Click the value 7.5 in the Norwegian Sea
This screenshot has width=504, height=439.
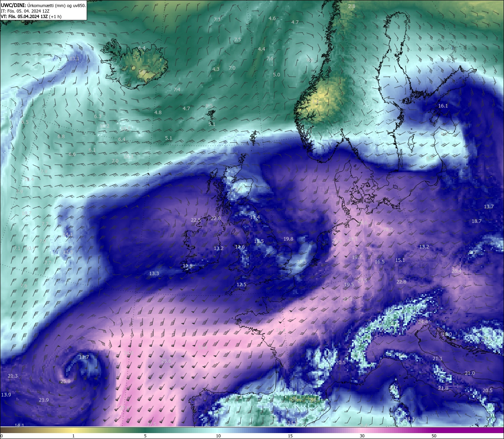[x=237, y=40]
